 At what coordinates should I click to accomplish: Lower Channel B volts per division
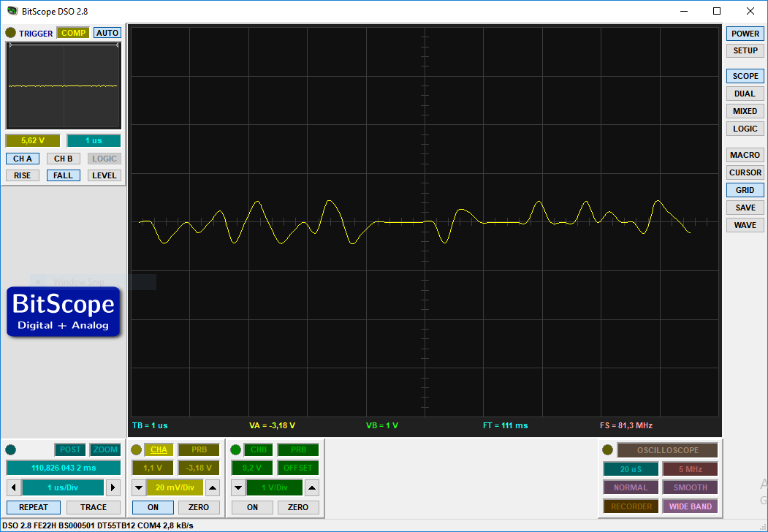pos(238,487)
